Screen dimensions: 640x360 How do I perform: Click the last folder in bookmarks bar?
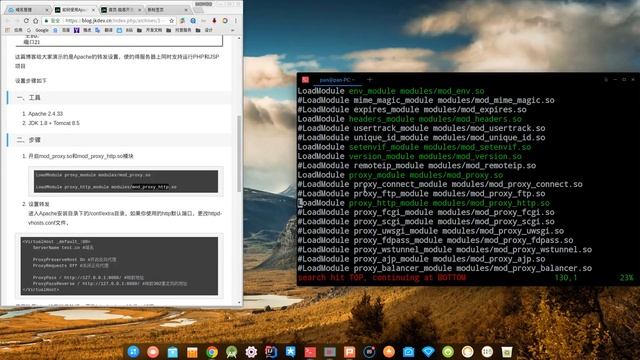pyautogui.click(x=204, y=30)
